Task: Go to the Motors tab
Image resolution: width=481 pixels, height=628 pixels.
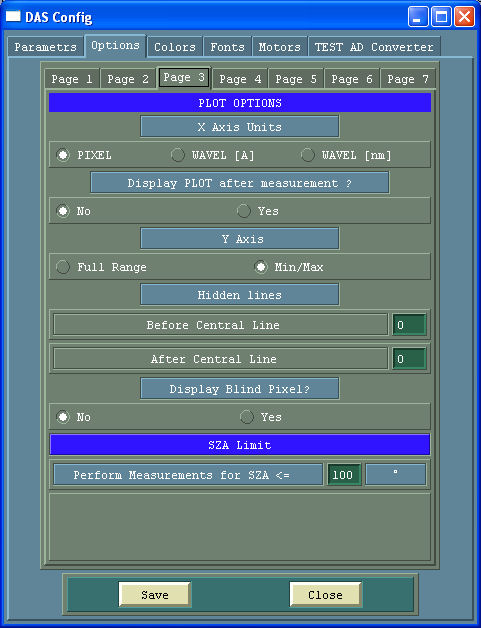Action: tap(280, 47)
